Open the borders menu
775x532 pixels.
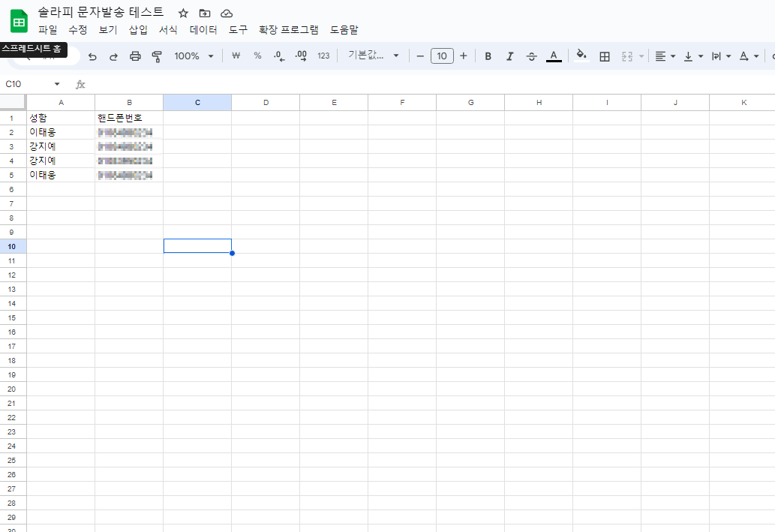605,56
